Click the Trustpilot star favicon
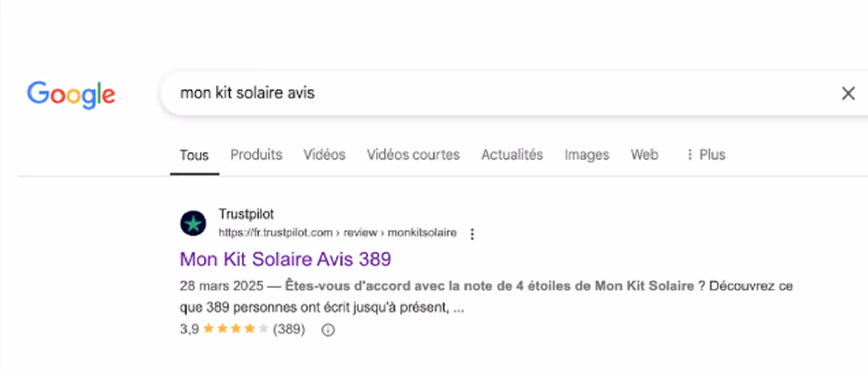This screenshot has width=868, height=372. [193, 223]
